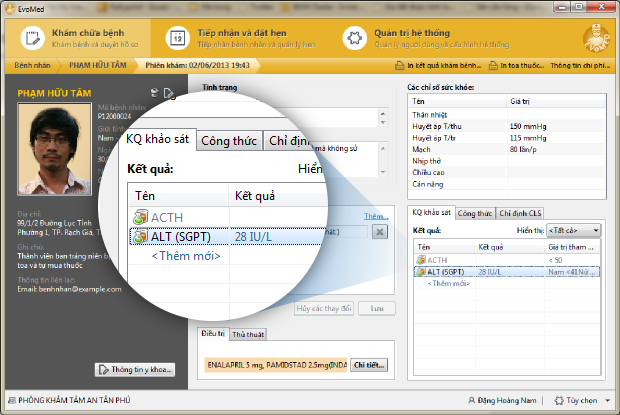Click the X remove button beside diagnosis field
Viewport: 620px width, 415px height.
click(380, 232)
